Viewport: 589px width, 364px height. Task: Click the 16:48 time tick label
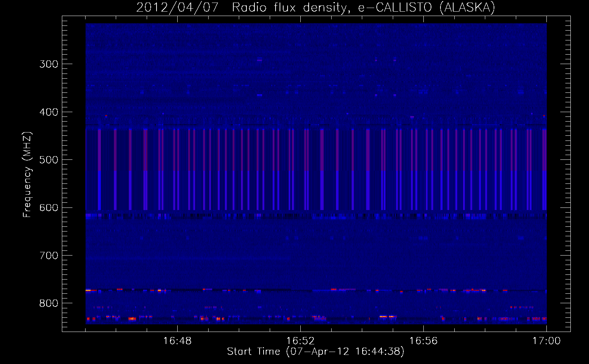pyautogui.click(x=177, y=341)
